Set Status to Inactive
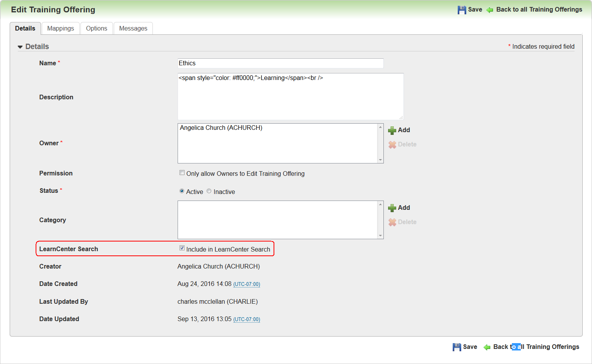This screenshot has width=592, height=364. [209, 191]
